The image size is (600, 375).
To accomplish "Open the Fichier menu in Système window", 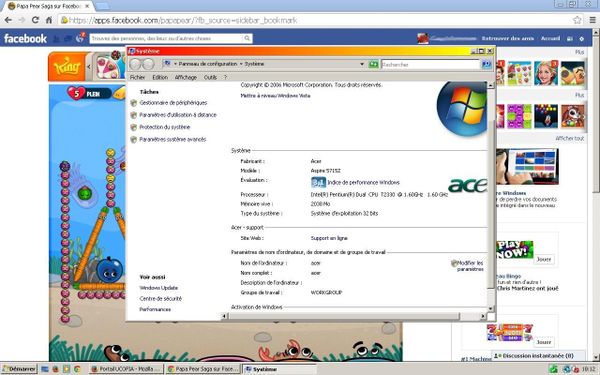I will click(x=137, y=77).
